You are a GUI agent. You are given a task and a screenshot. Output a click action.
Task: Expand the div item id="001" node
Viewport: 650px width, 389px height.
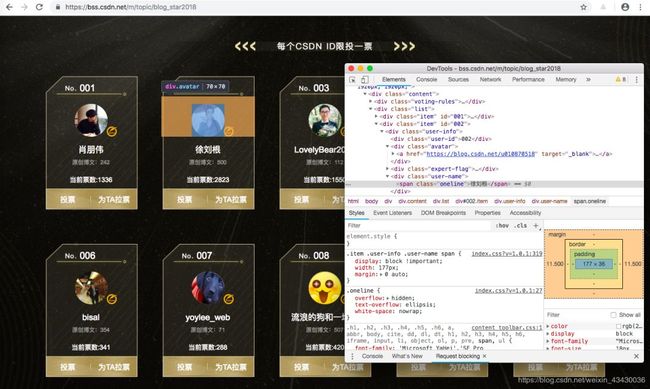pos(376,117)
